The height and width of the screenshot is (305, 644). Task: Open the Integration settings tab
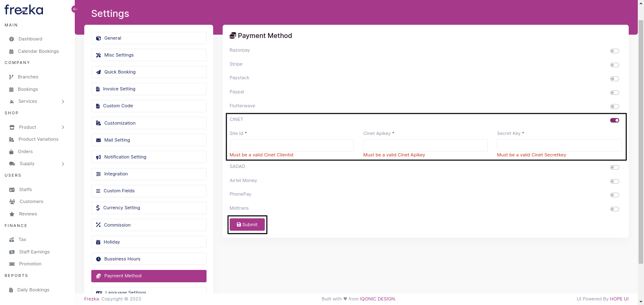(x=149, y=174)
